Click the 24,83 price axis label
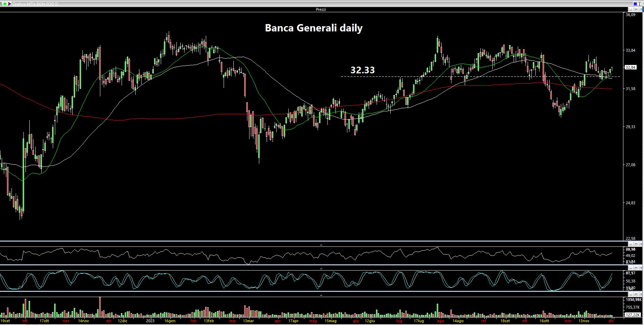 pyautogui.click(x=631, y=203)
